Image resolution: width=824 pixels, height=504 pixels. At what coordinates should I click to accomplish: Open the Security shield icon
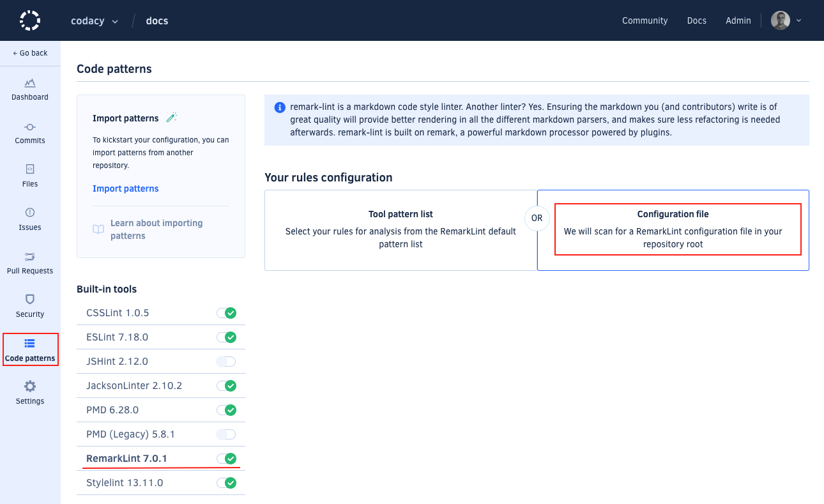[30, 299]
